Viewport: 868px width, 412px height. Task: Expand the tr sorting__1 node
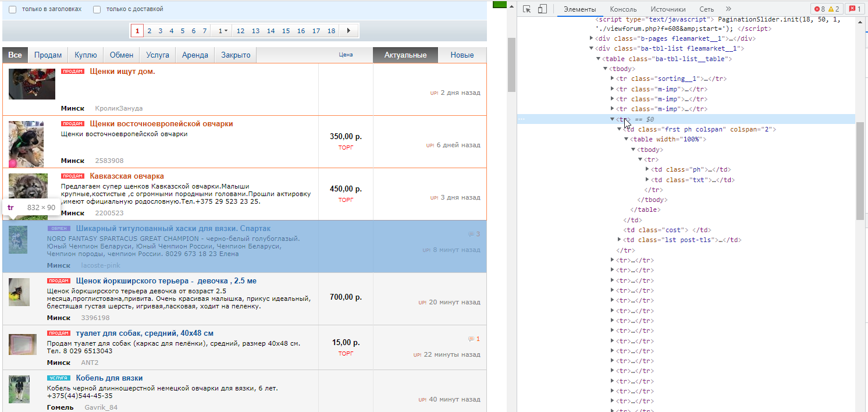tap(613, 79)
